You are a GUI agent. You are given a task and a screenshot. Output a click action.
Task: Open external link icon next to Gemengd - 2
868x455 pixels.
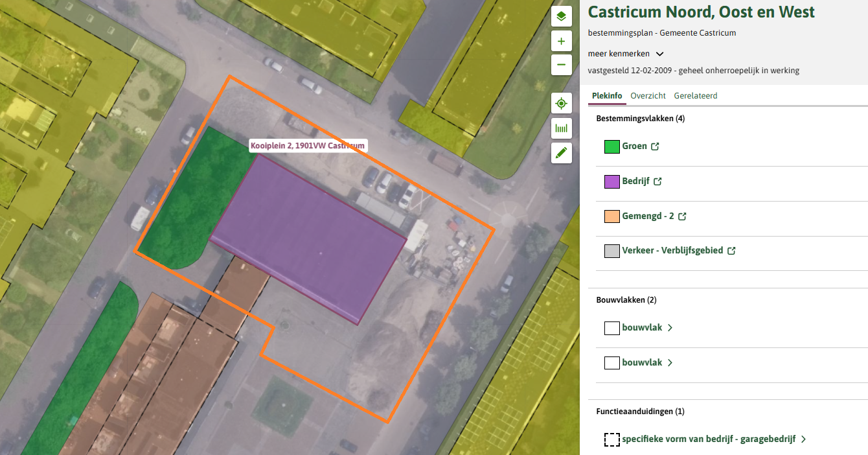(x=682, y=216)
